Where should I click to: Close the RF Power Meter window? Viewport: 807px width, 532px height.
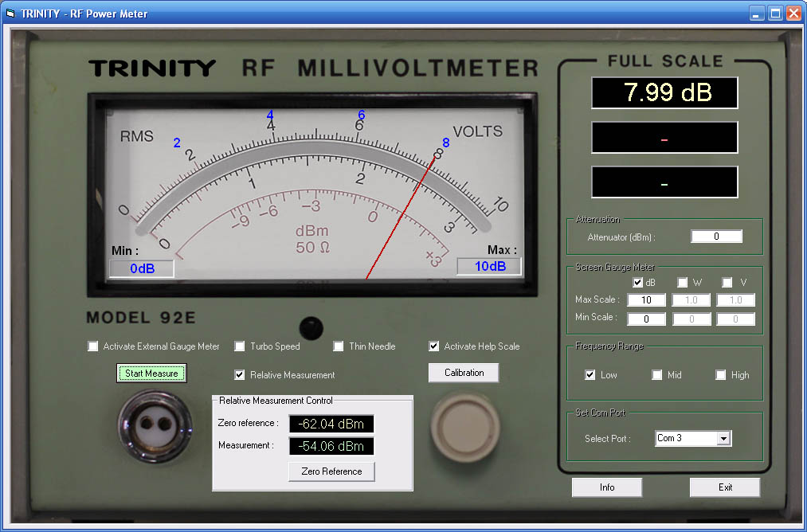point(793,14)
